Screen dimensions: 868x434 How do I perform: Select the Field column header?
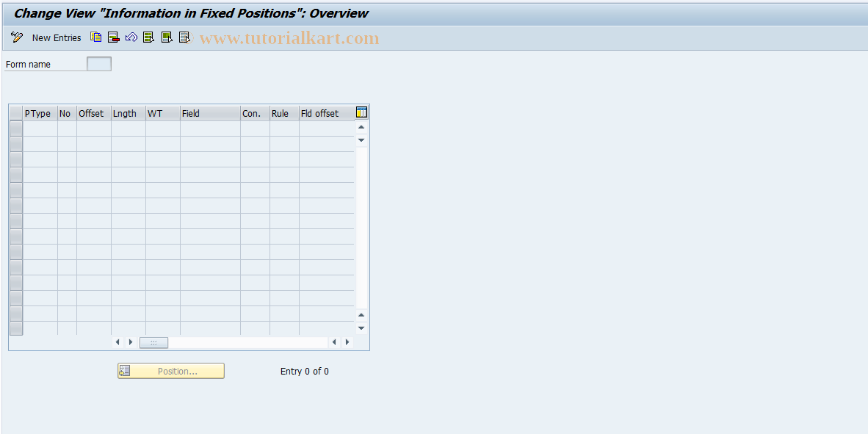click(210, 114)
